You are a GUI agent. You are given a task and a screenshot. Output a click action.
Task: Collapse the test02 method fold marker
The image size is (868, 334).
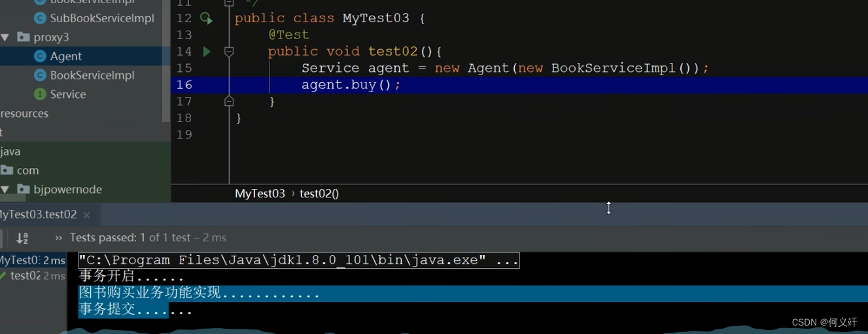229,51
